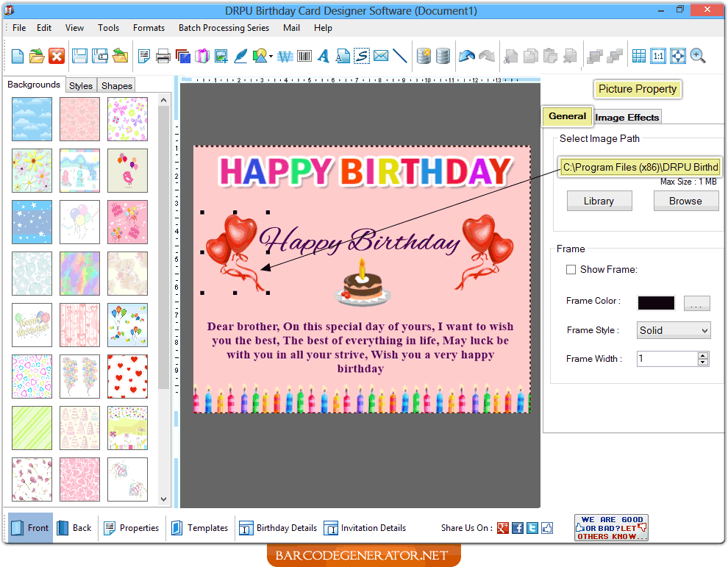The width and height of the screenshot is (728, 567).
Task: Click the thumbs-up like icon
Action: 547,528
